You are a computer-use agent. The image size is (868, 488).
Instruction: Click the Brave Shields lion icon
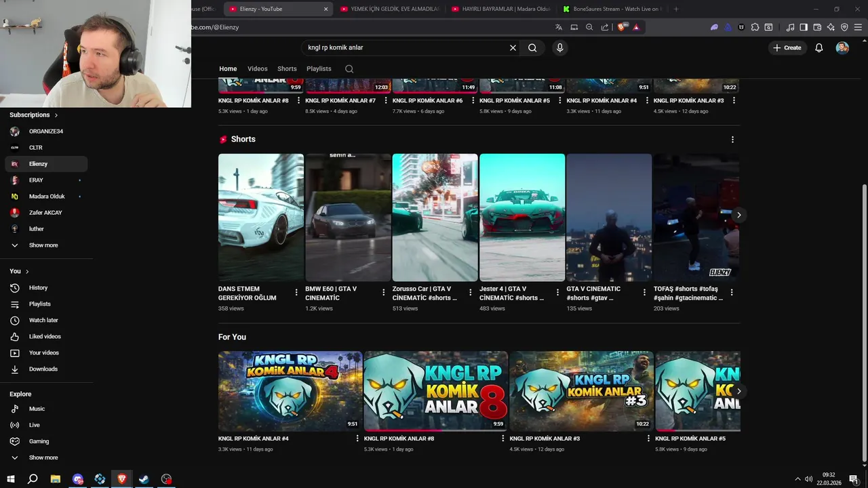click(x=622, y=27)
